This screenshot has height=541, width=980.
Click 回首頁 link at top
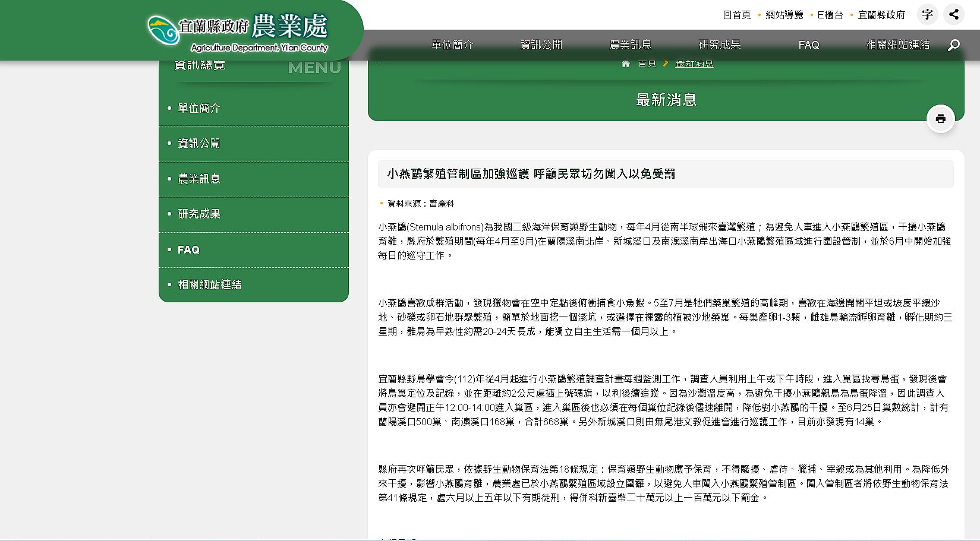(x=736, y=15)
